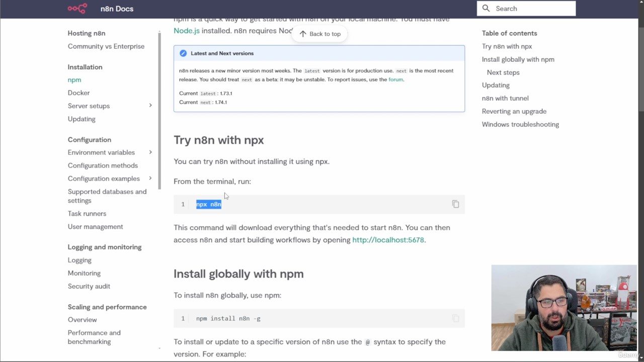644x362 pixels.
Task: Open Updating page in sidebar
Action: [82, 119]
